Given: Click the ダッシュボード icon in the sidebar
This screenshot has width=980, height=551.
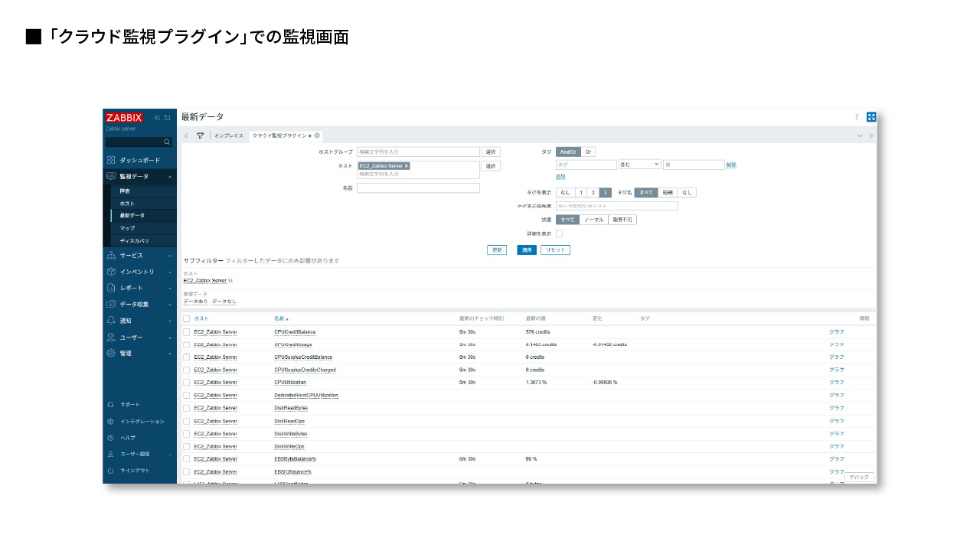Looking at the screenshot, I should (x=111, y=160).
